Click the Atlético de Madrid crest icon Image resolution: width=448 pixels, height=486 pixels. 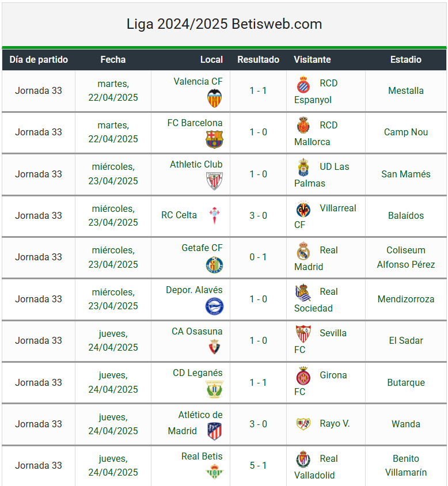214,431
